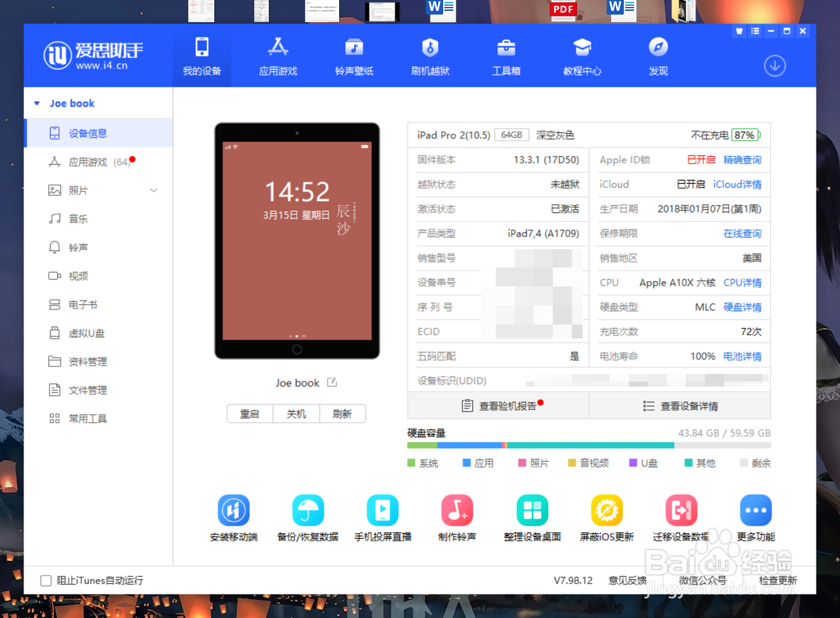Viewport: 840px width, 618px height.
Task: Click the 重启 restart button
Action: pos(249,413)
